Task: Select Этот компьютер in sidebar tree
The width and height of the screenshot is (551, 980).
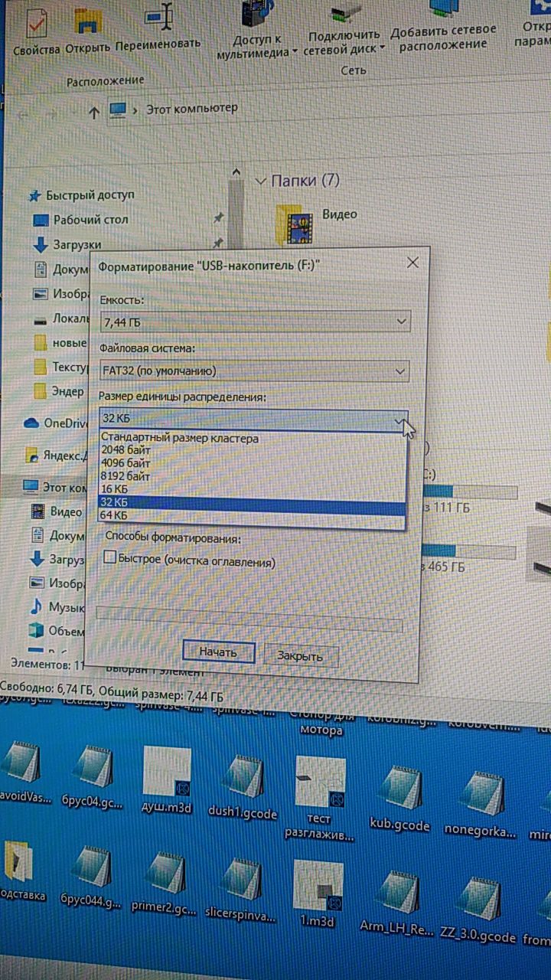Action: click(x=55, y=487)
